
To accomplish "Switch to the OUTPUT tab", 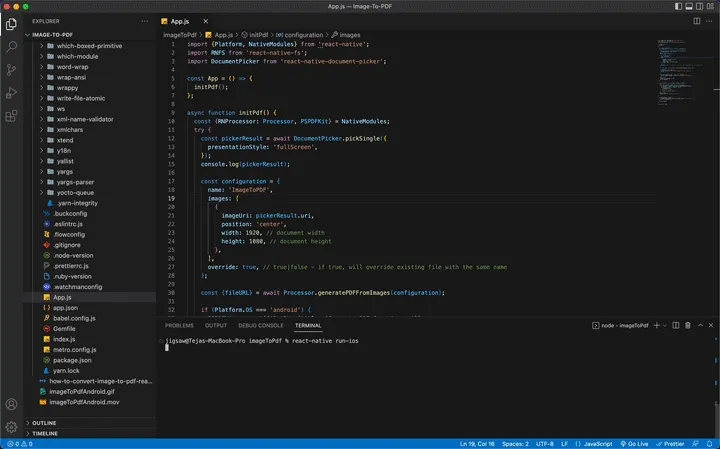I will point(216,326).
